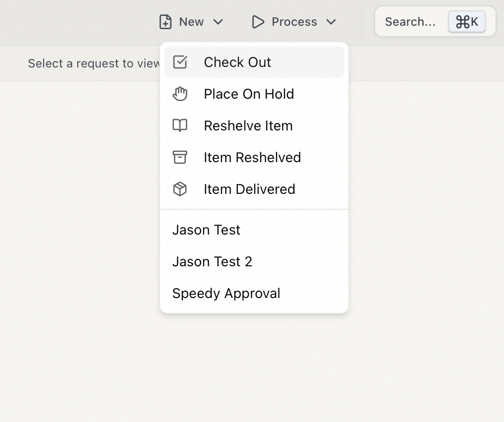Click the Reshelve Item book icon
This screenshot has height=422, width=504.
[x=180, y=125]
